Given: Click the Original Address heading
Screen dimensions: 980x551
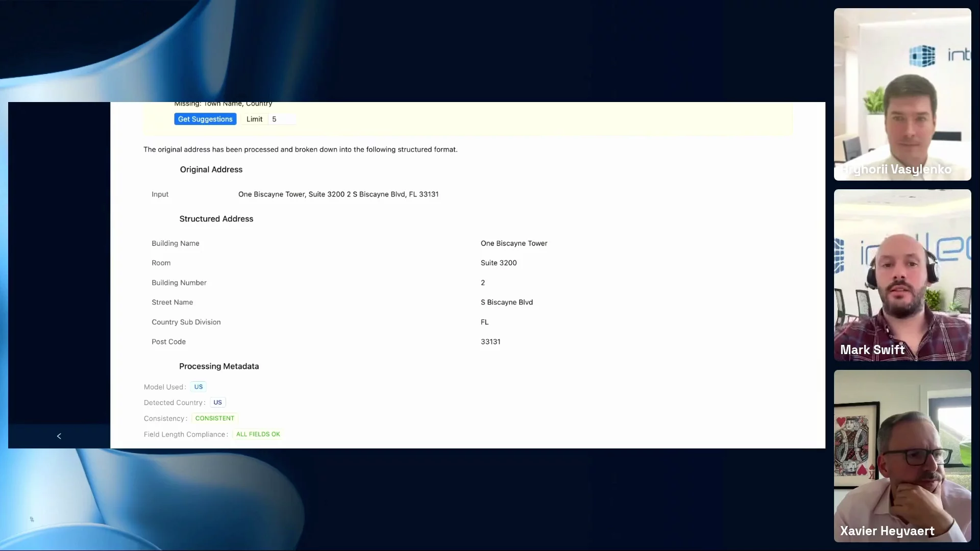Looking at the screenshot, I should 211,169.
